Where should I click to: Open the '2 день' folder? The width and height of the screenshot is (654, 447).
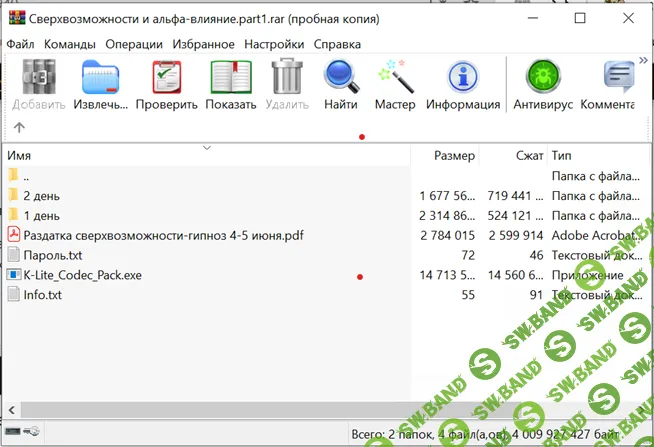tap(41, 196)
